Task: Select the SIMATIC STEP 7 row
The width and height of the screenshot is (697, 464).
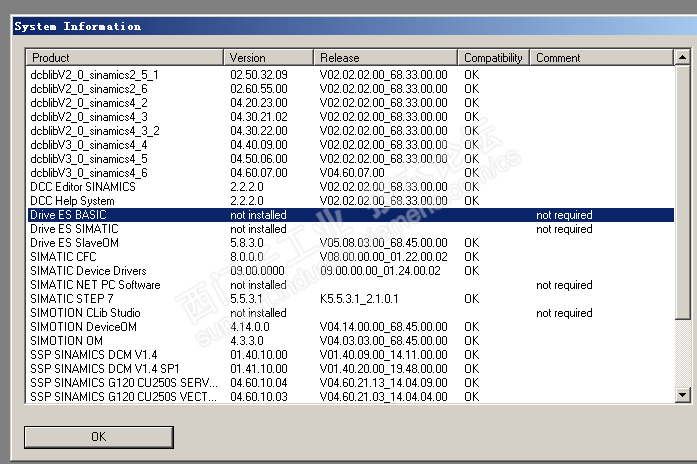Action: coord(350,299)
